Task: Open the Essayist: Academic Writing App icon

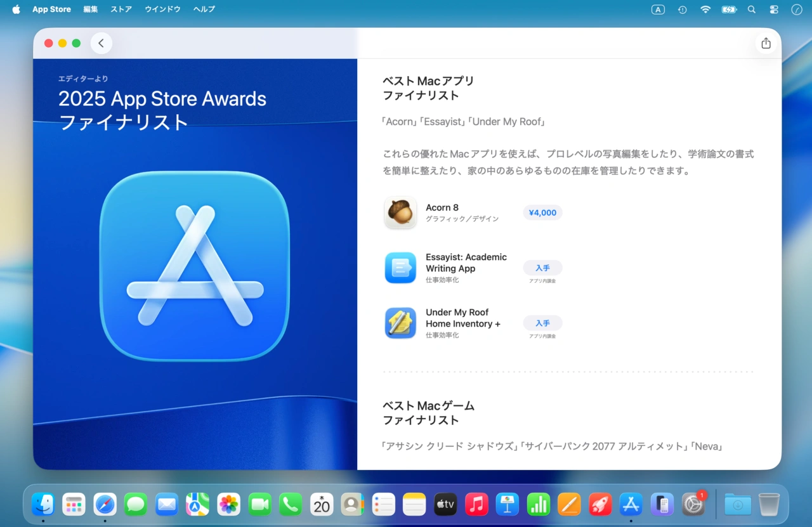Action: pyautogui.click(x=400, y=268)
